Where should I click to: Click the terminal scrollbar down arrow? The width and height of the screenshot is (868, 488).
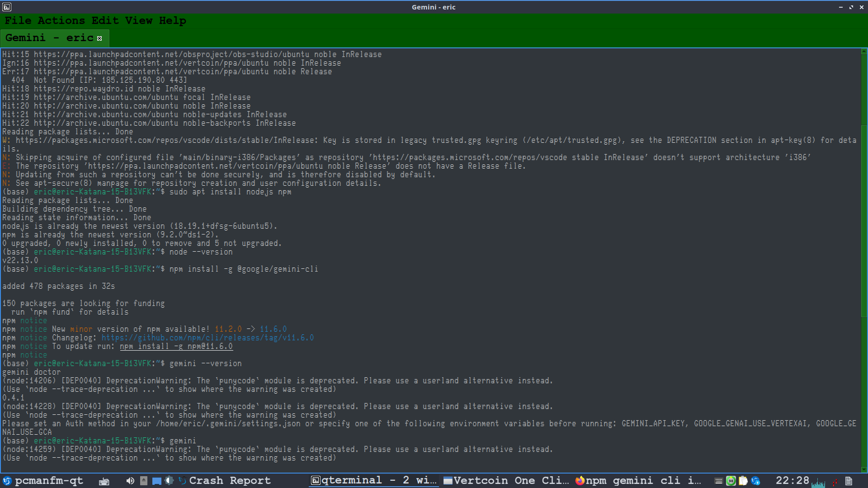864,469
